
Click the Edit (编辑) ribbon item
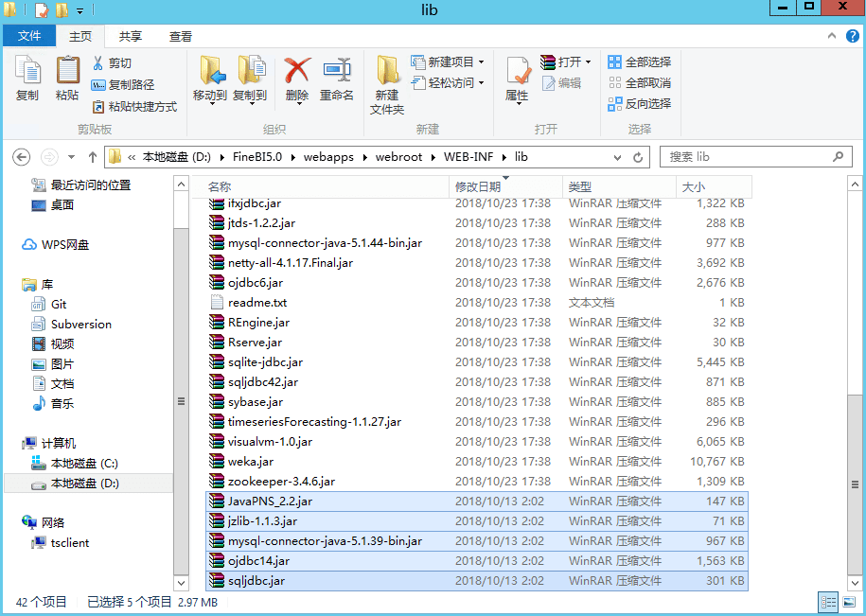point(561,83)
